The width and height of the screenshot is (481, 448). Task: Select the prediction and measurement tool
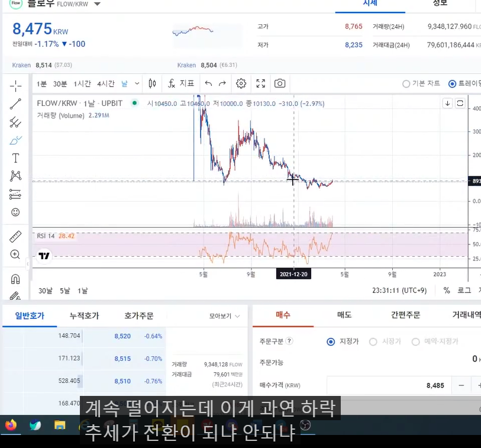(15, 194)
